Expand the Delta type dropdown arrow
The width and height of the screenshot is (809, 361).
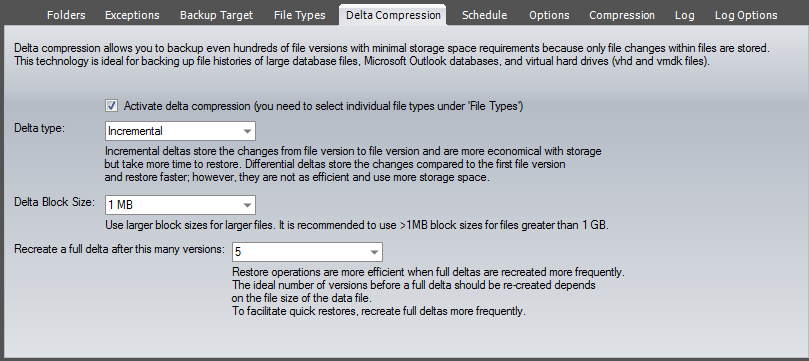pyautogui.click(x=248, y=131)
